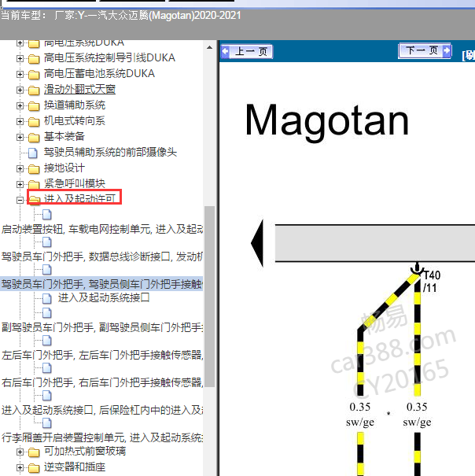Screen dimensions: 475x476
Task: Click folder icon of 机电式转向系
Action: 34,122
